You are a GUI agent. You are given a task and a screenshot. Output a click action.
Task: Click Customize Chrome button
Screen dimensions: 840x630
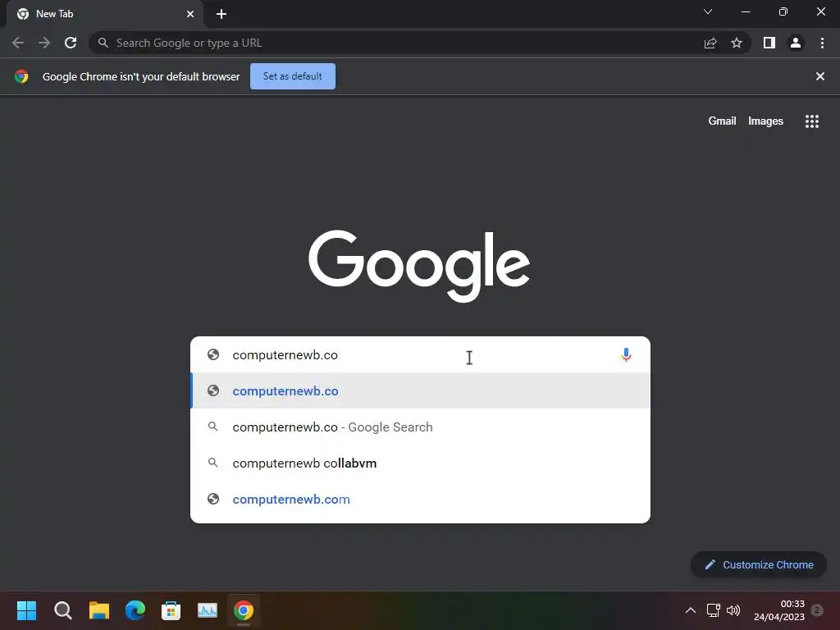759,564
